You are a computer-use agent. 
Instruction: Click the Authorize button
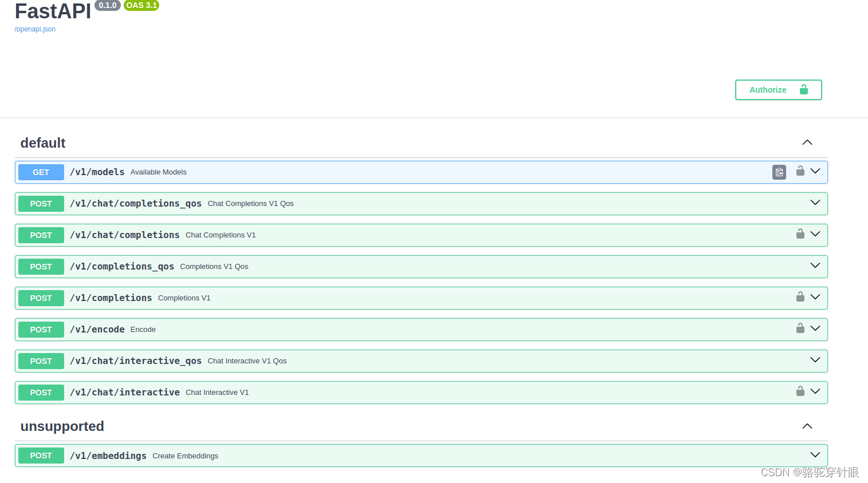pyautogui.click(x=779, y=90)
